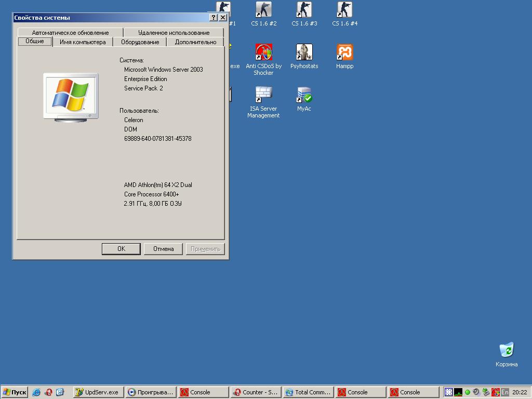Click the system tray clock 20:22

pos(520,392)
